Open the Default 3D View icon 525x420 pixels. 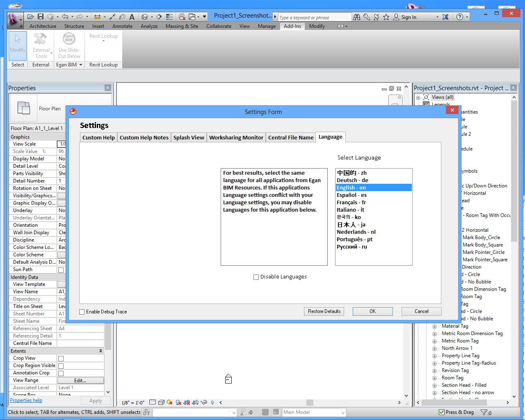144,17
